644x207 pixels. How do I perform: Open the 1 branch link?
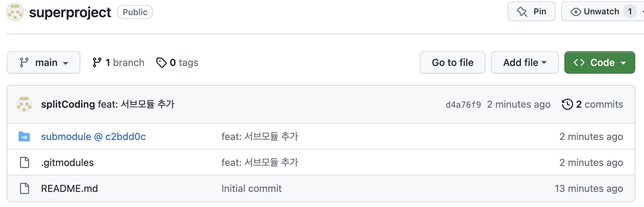118,62
